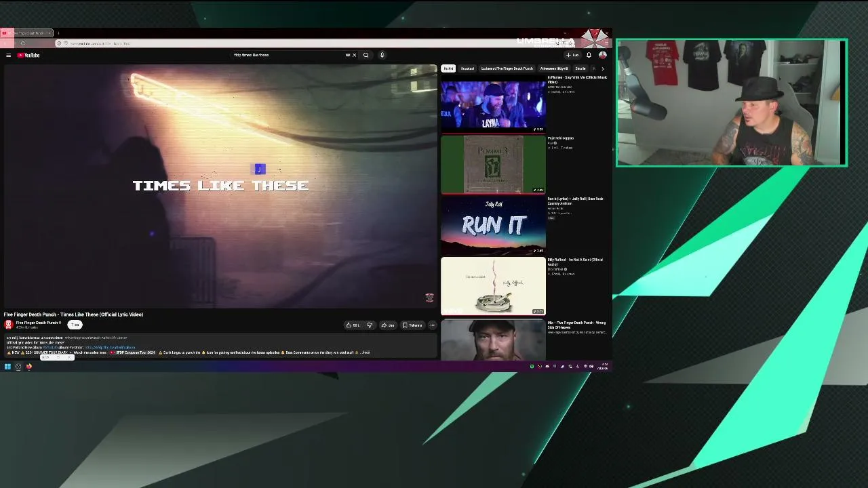Viewport: 868px width, 488px height.
Task: Start voice search with the microphone
Action: point(382,56)
